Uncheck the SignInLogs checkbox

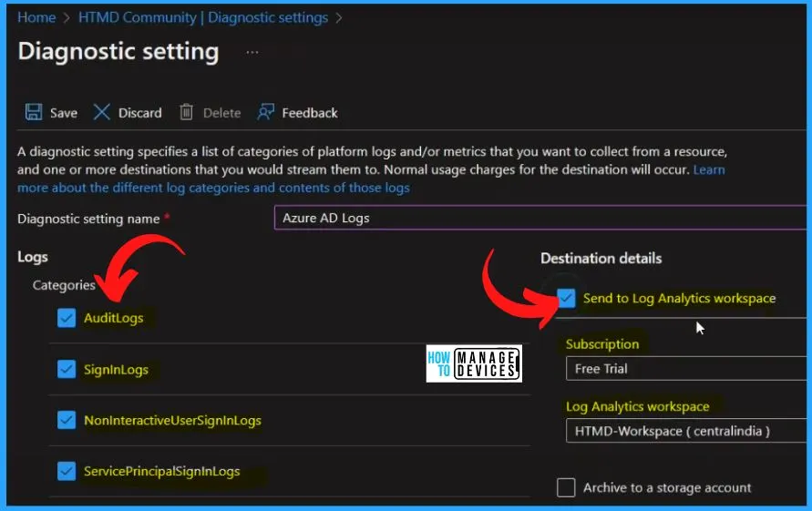[67, 369]
